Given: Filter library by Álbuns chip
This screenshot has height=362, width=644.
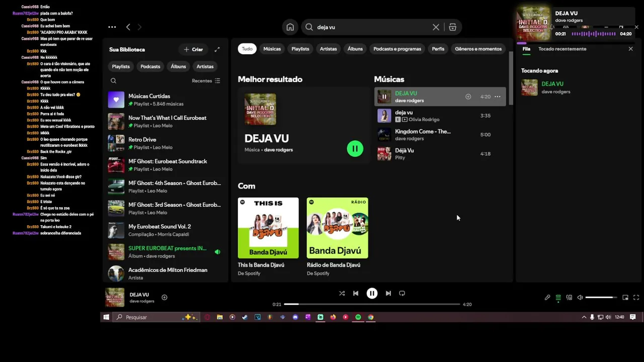Looking at the screenshot, I should (178, 66).
